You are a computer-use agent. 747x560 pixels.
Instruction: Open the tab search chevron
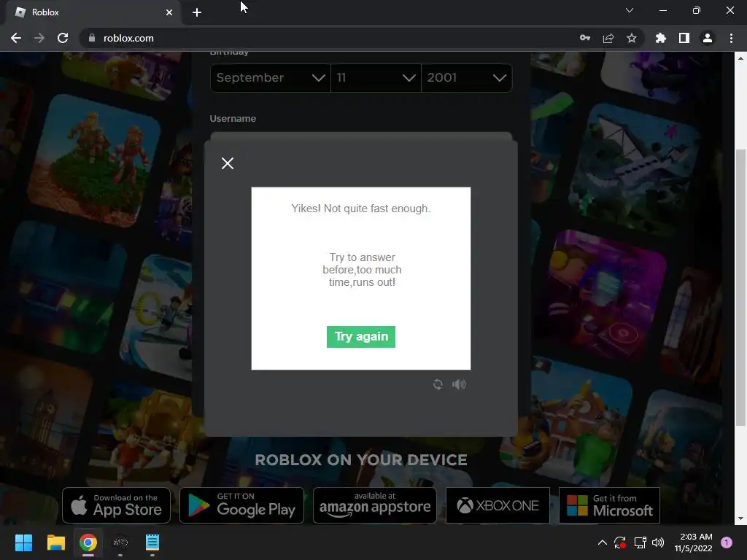click(x=630, y=10)
